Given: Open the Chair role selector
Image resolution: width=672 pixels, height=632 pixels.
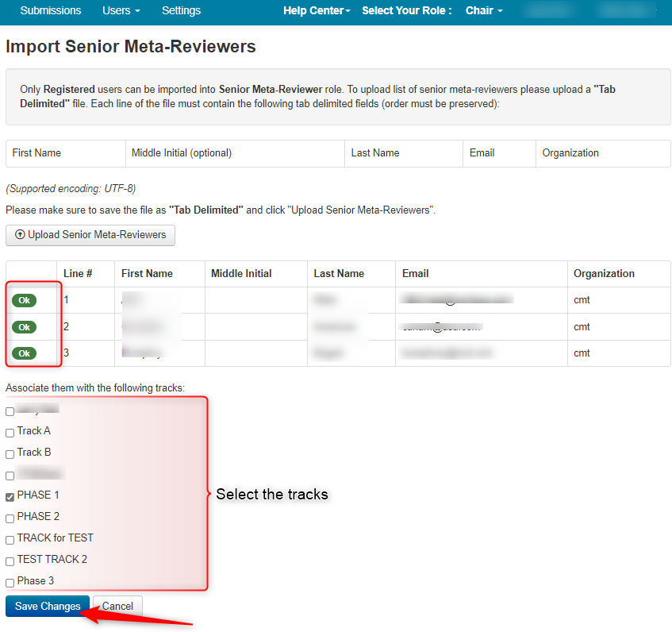Looking at the screenshot, I should point(484,11).
